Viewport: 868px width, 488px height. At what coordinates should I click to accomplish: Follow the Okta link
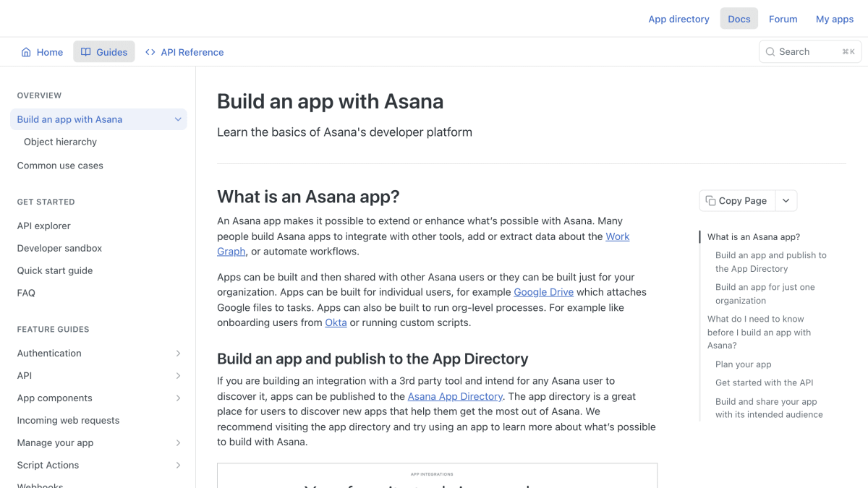(336, 322)
